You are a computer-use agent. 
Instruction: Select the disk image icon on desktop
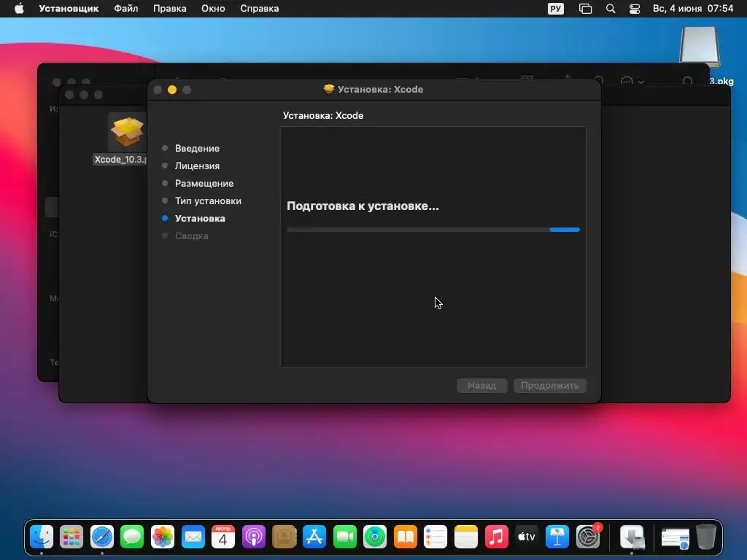coord(700,47)
